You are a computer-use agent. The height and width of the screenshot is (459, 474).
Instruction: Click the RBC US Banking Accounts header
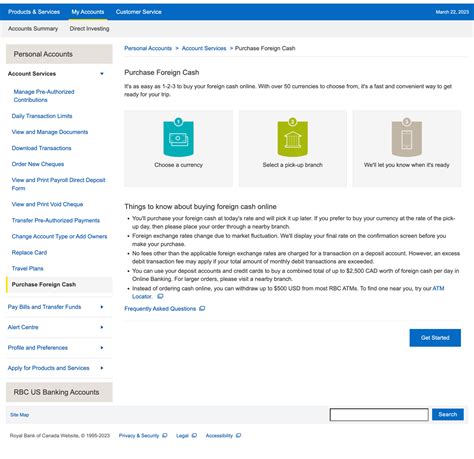(x=59, y=392)
